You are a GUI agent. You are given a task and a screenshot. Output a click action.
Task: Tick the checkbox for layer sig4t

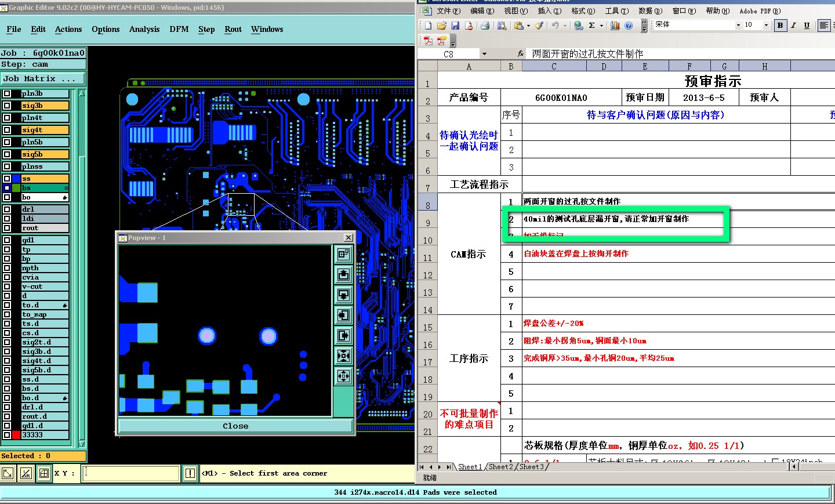(x=7, y=130)
